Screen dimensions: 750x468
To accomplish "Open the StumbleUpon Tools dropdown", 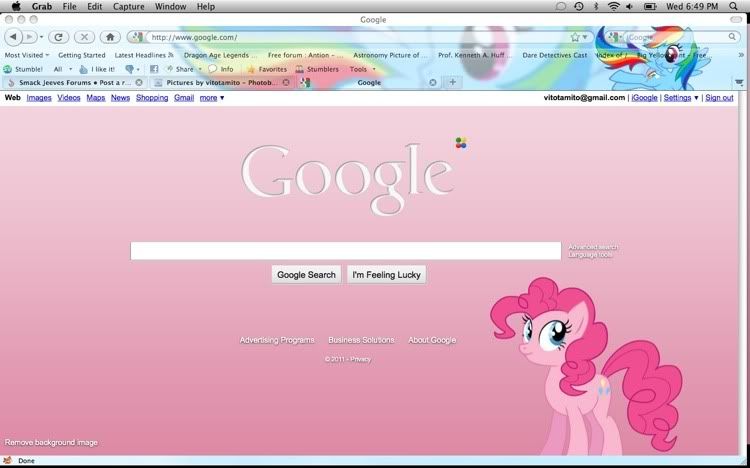I will [363, 69].
